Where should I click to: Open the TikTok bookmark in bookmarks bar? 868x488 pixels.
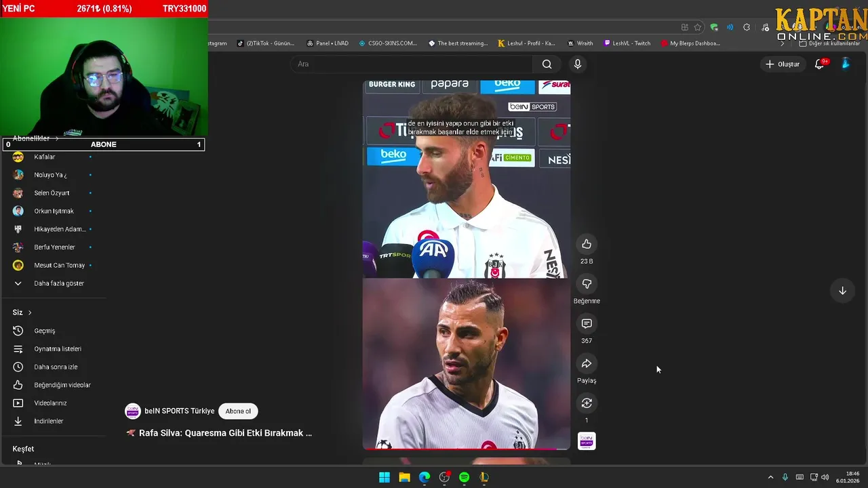coord(266,43)
